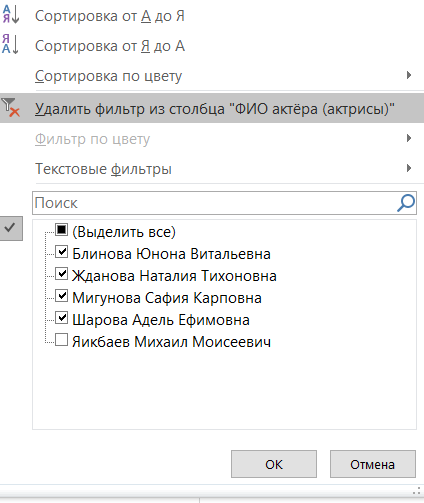Check the Яикбаев Михаил Моисеевич box
Viewport: 424px width, 503px height.
coord(62,340)
